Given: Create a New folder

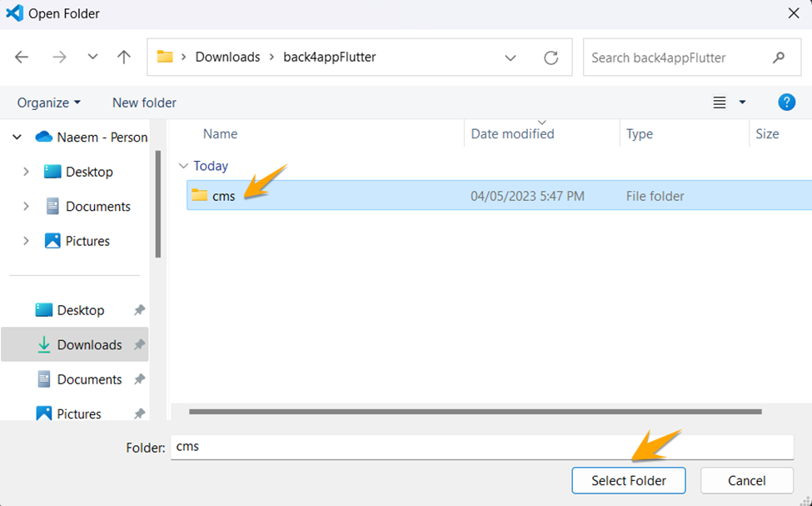Looking at the screenshot, I should coord(143,102).
